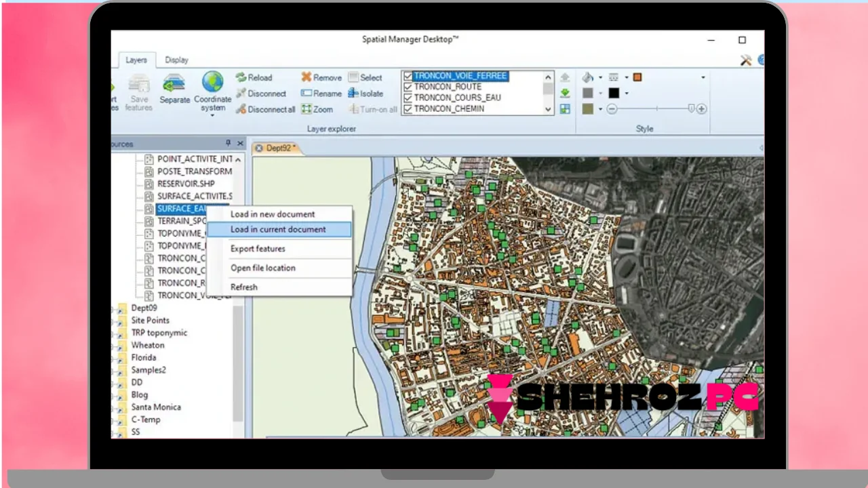Click the orange color swatch

637,77
